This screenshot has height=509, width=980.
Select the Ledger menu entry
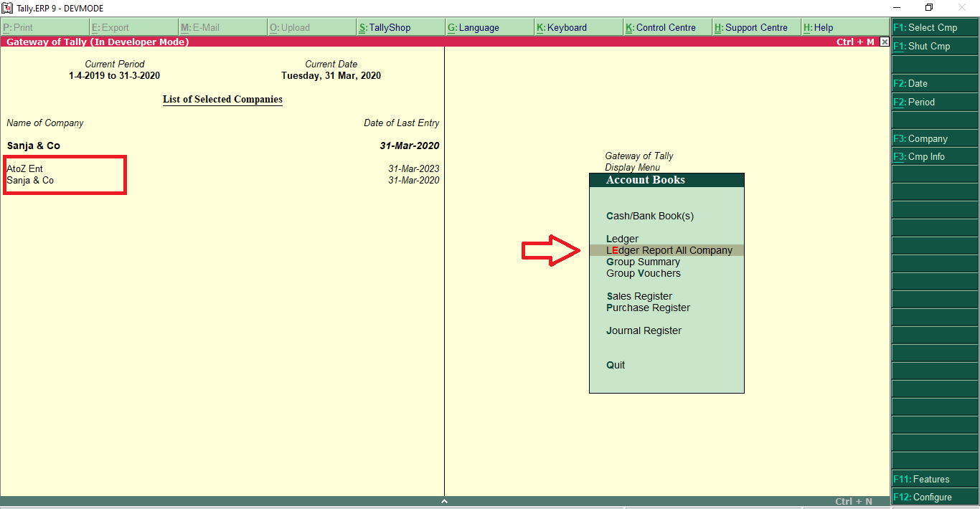pos(622,239)
